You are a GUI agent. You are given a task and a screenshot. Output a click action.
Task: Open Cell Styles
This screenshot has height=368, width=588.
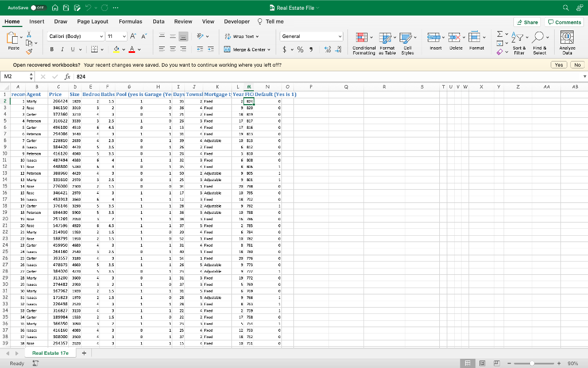407,43
